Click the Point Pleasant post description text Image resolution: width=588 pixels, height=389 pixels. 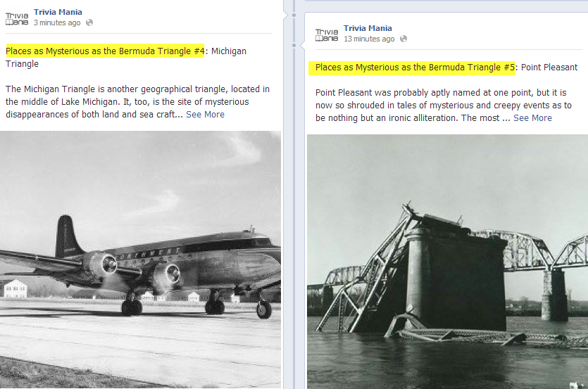coord(443,106)
